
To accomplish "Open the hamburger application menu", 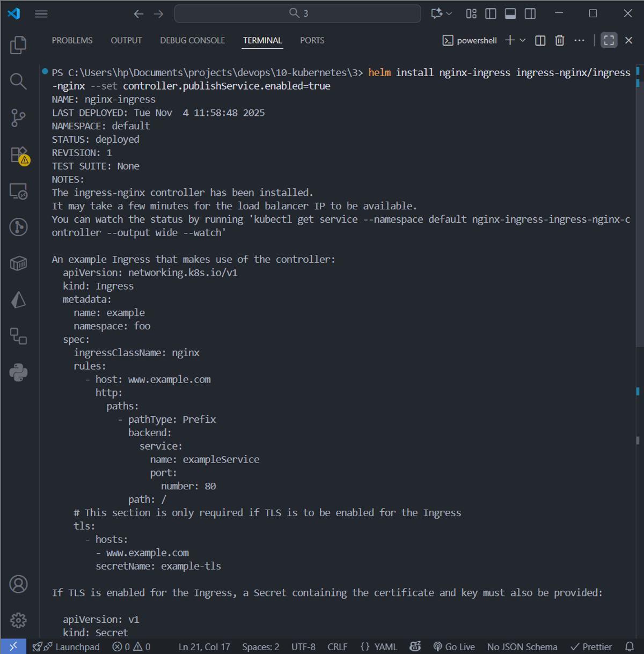I will click(41, 14).
